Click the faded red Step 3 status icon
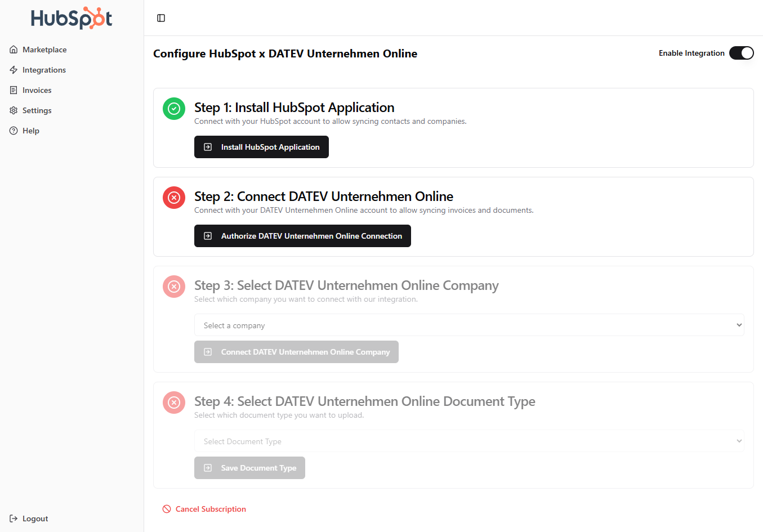 (x=174, y=287)
